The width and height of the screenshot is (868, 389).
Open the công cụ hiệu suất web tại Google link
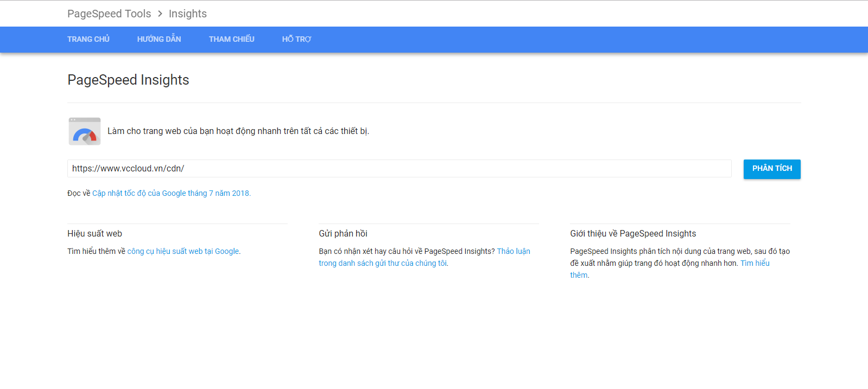(183, 251)
